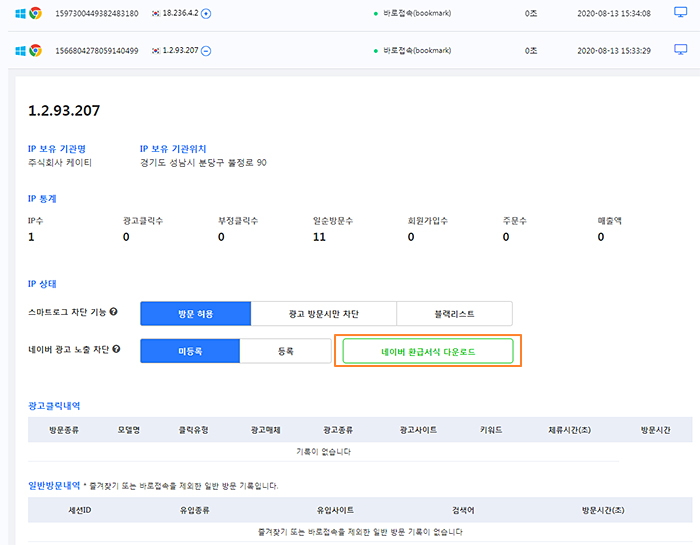
Task: Click 광고매체 column header
Action: (265, 430)
